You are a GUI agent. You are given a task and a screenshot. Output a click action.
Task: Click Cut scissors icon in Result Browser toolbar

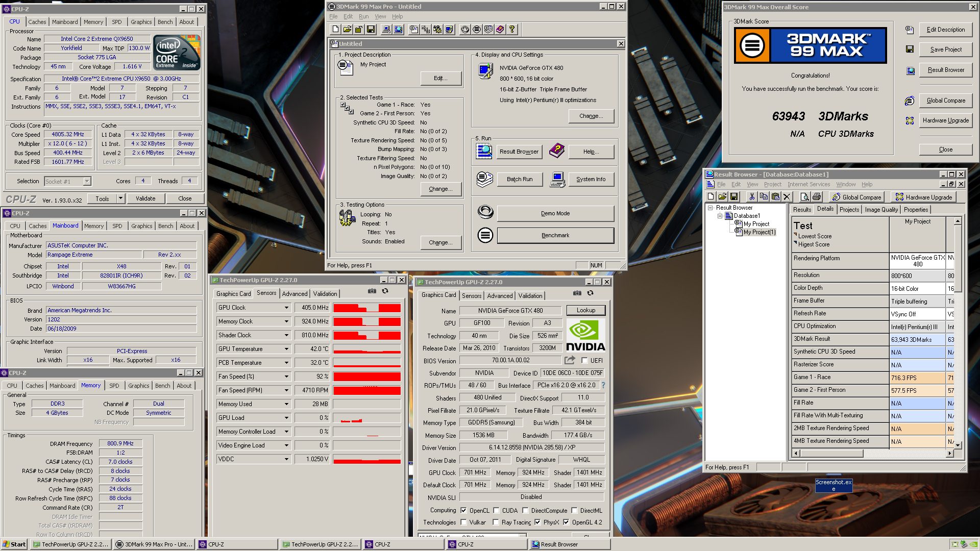pos(752,197)
